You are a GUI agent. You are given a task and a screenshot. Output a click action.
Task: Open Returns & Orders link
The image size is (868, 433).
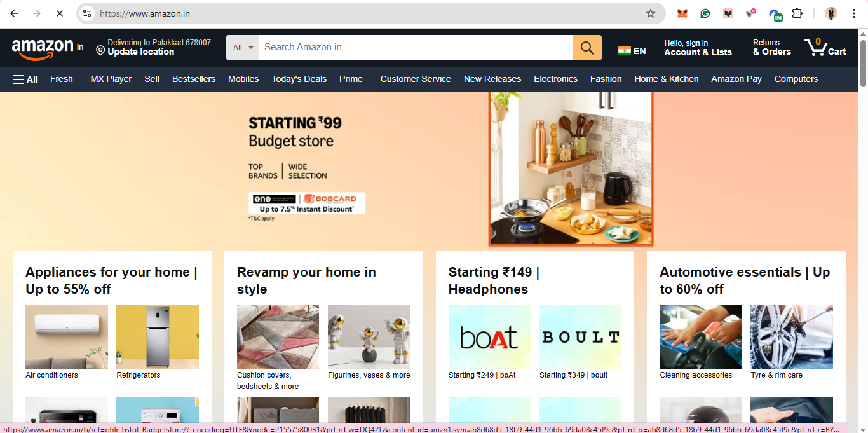[x=771, y=48]
